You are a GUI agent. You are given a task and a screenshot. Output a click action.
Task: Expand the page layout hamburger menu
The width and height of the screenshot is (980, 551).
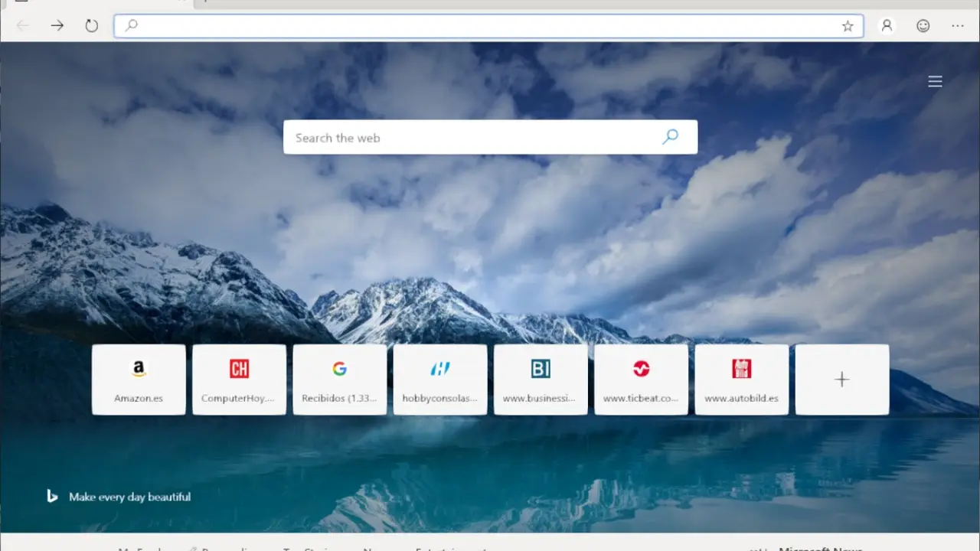click(x=935, y=81)
